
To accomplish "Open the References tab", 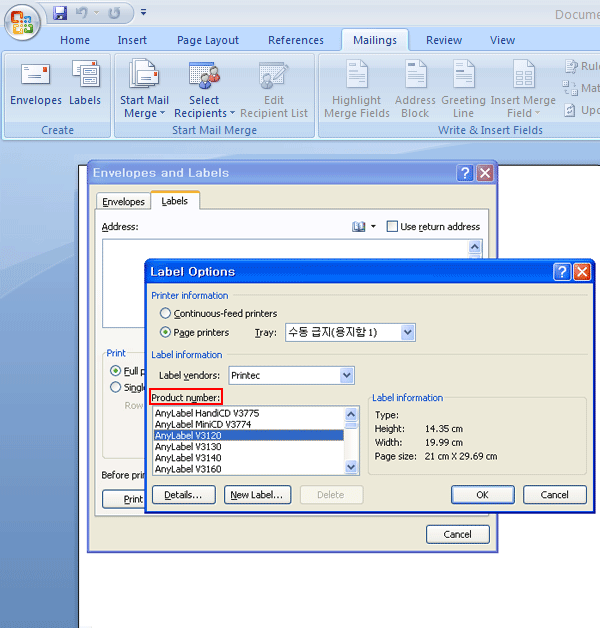I will click(x=296, y=40).
